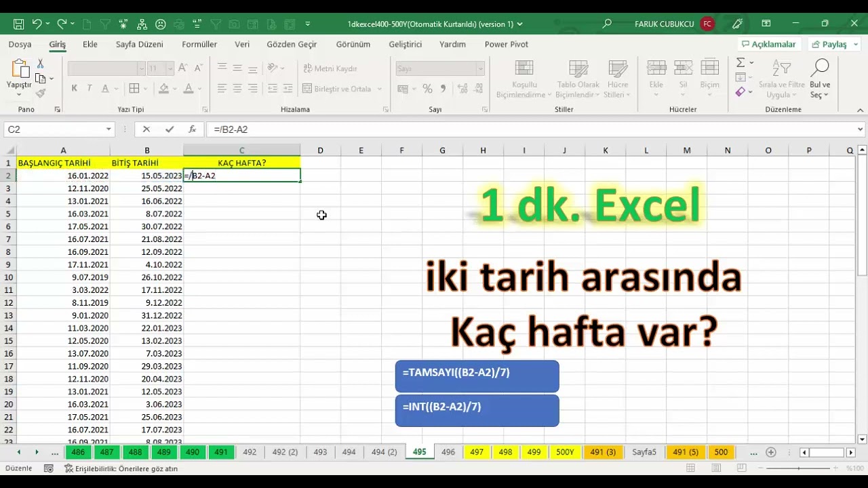Toggle top vertical alignment
Viewport: 868px width, 488px height.
coord(222,68)
